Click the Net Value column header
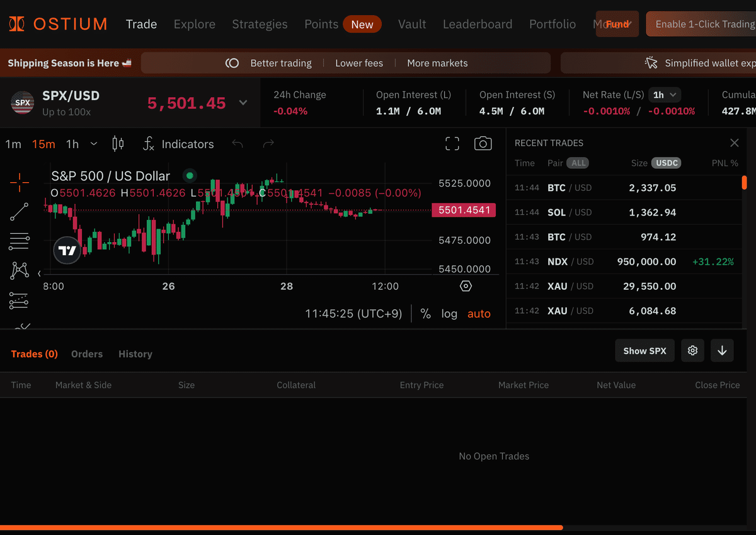The image size is (756, 535). point(616,385)
